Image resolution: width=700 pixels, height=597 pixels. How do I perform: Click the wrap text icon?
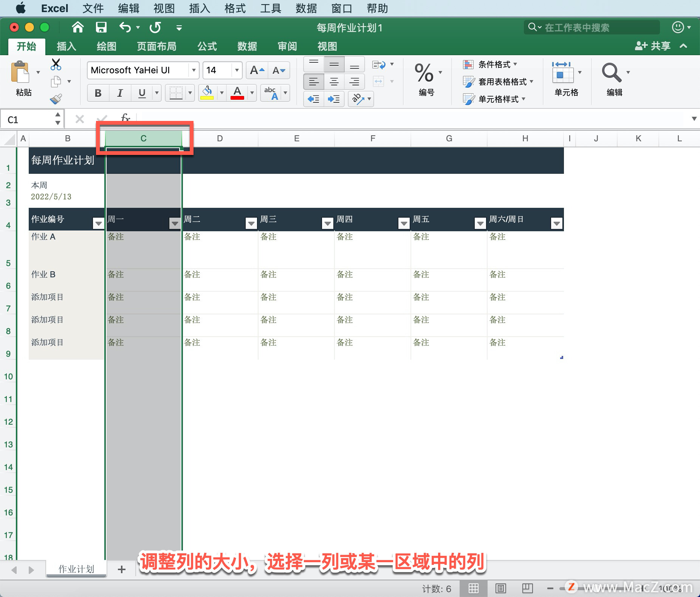(379, 65)
